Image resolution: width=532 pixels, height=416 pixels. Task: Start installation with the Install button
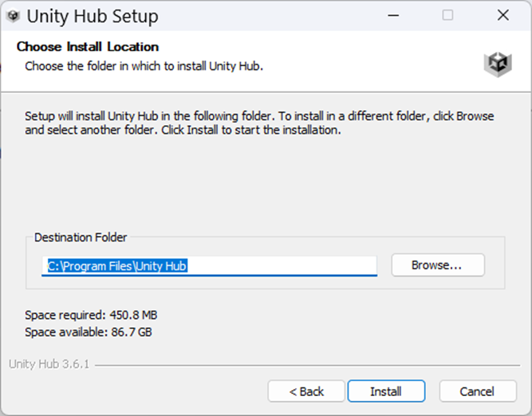click(386, 391)
